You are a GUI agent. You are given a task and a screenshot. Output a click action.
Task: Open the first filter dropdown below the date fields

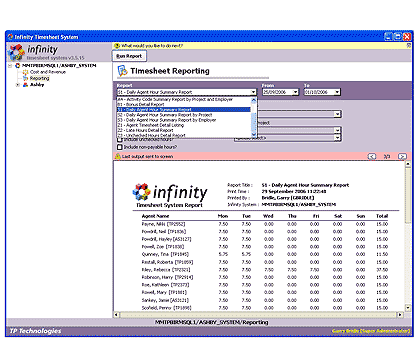point(338,114)
